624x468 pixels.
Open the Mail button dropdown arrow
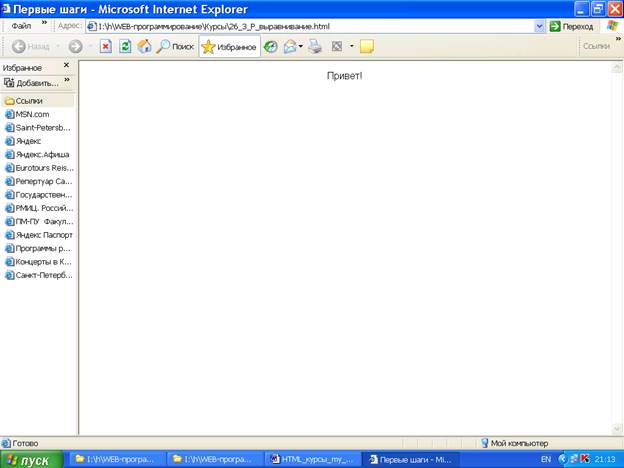(301, 47)
